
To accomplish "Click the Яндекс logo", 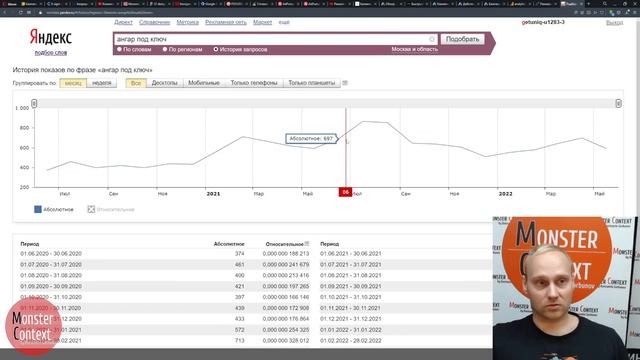I will pos(51,37).
